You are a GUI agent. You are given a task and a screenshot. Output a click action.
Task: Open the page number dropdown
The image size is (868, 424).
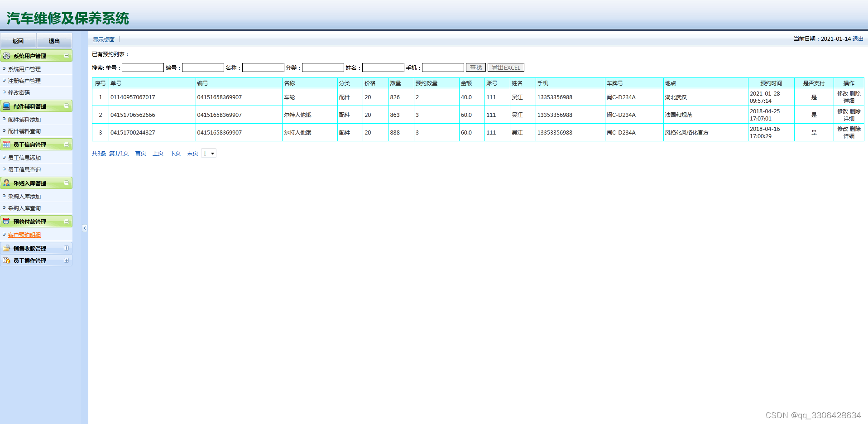tap(209, 154)
